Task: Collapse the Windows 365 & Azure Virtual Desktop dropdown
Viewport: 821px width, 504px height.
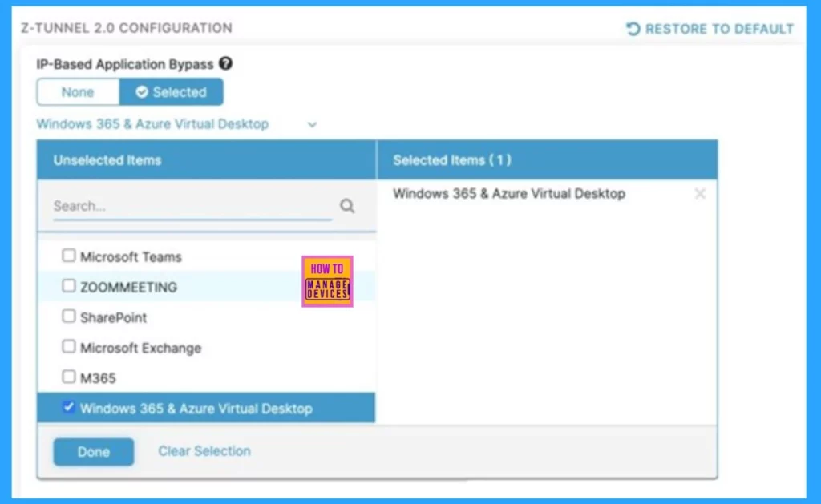Action: tap(177, 124)
